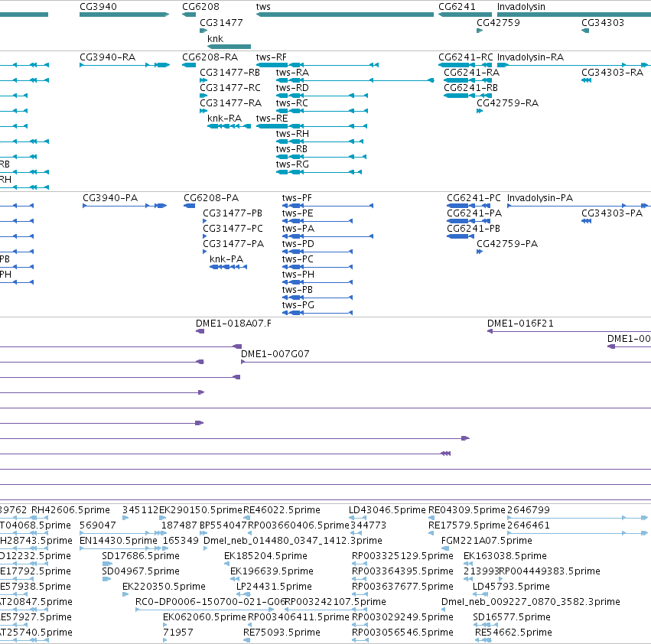Screen dimensions: 651x644
Task: Select transcript tws-RG
Action: pos(292,164)
